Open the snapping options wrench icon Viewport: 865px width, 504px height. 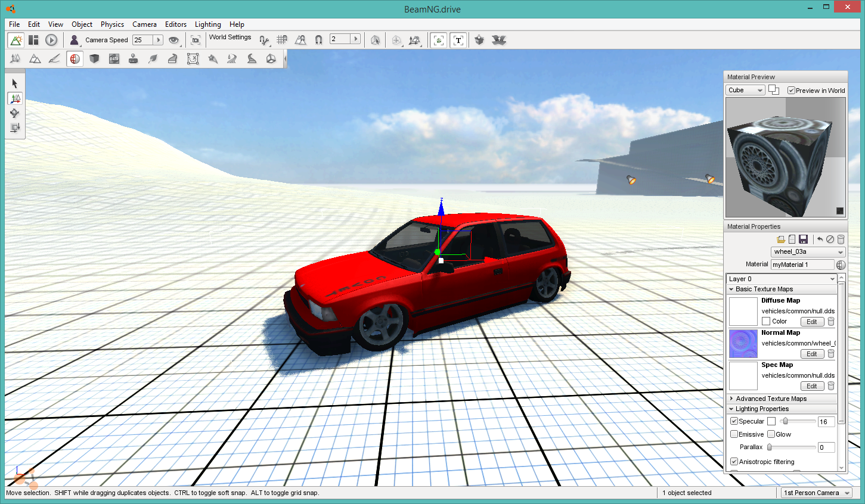pyautogui.click(x=264, y=40)
